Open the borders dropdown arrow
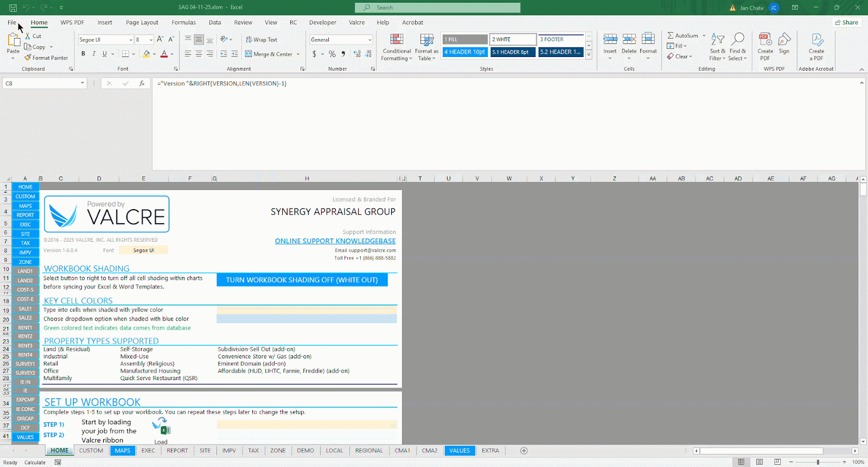This screenshot has height=467, width=868. pos(133,54)
